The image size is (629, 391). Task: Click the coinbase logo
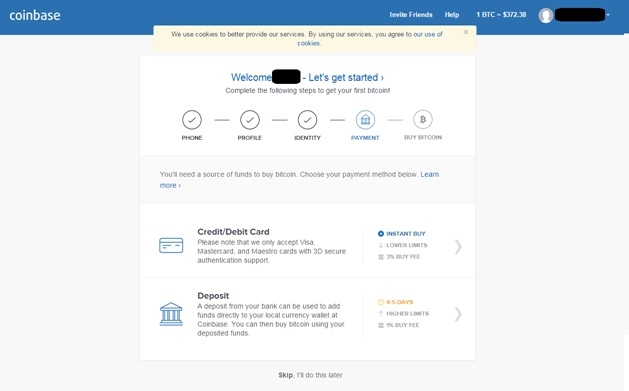(35, 15)
